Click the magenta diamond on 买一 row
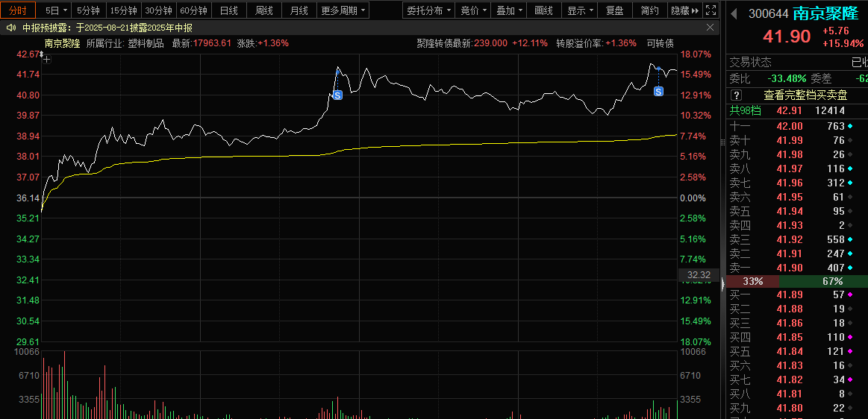Screen dimensions: 868x419 pyautogui.click(x=850, y=294)
